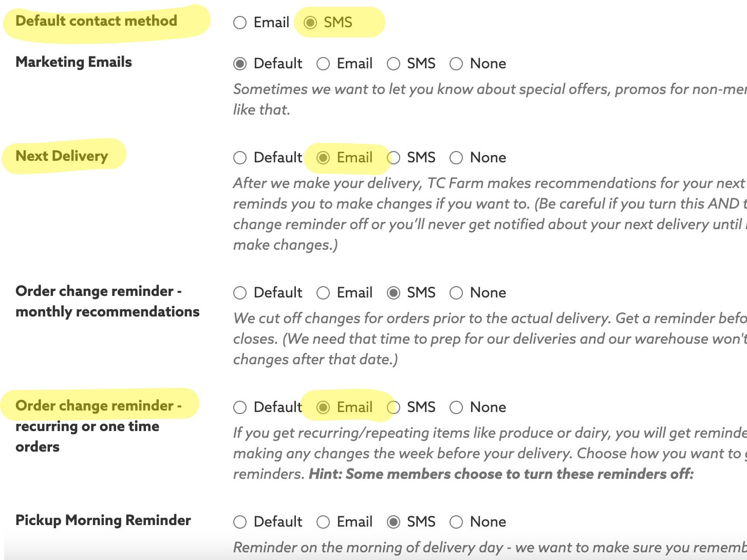
Task: Set Next Delivery to Default
Action: point(240,158)
